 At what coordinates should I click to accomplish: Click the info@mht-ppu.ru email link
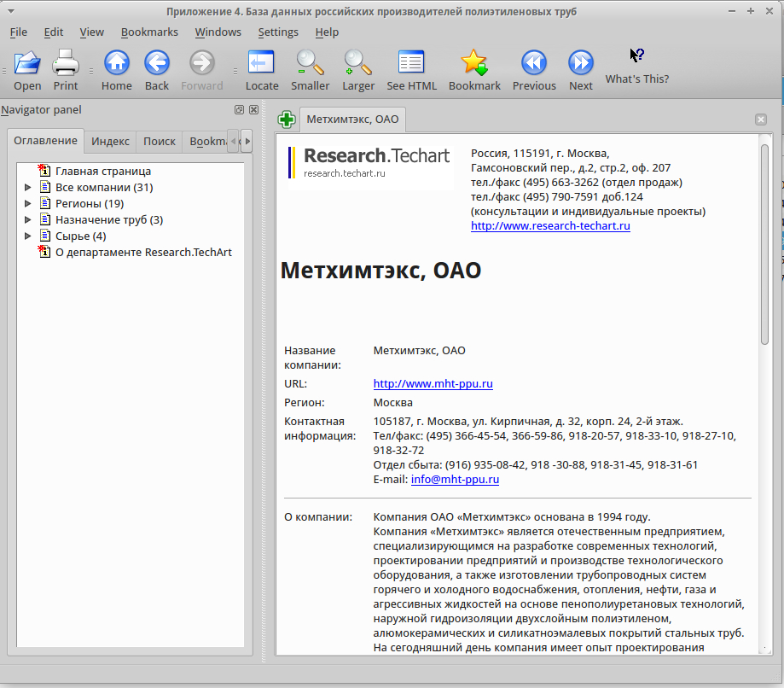click(x=455, y=480)
